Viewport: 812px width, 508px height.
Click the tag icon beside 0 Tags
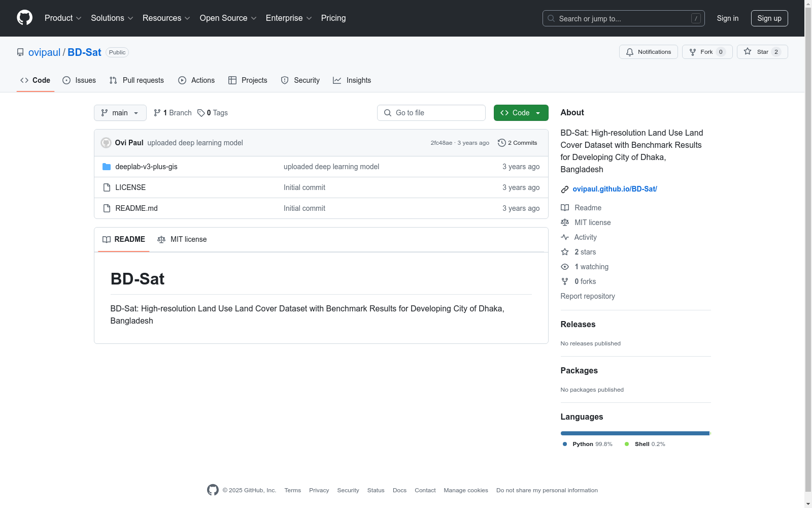tap(201, 113)
